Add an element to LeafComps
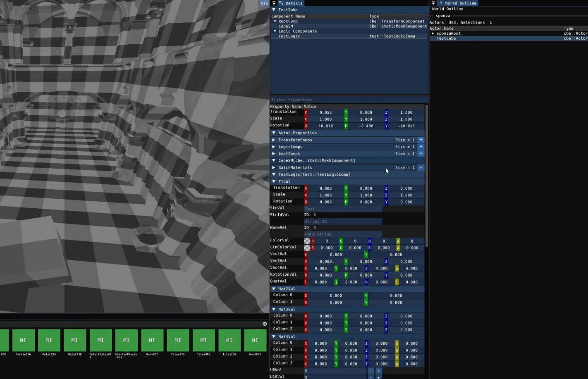The height and width of the screenshot is (379, 588). click(421, 153)
